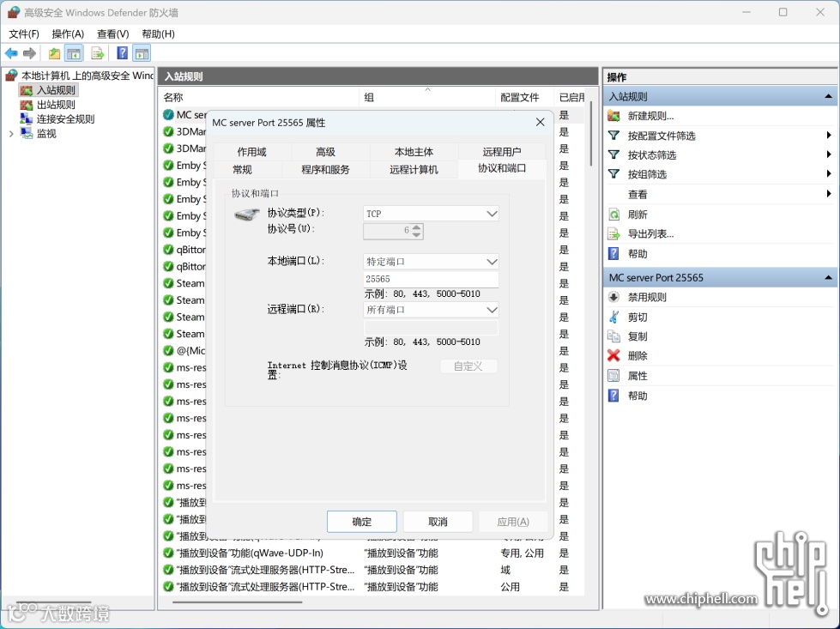The height and width of the screenshot is (629, 840).
Task: Click the local port field containing 25565
Action: (431, 279)
